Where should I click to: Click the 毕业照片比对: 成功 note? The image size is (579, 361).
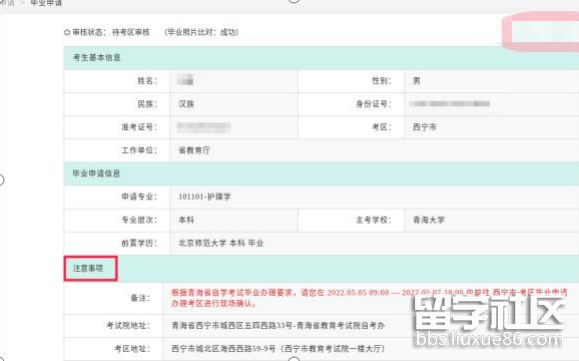pos(202,32)
